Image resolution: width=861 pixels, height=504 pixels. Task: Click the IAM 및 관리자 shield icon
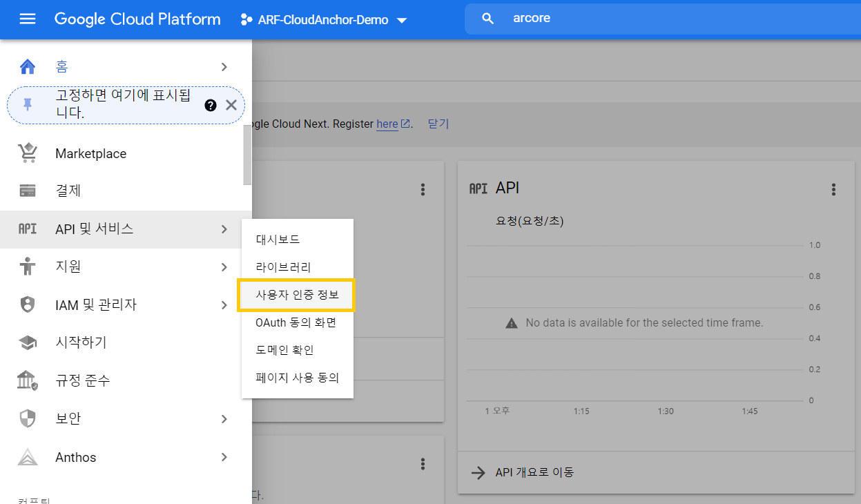pyautogui.click(x=27, y=304)
